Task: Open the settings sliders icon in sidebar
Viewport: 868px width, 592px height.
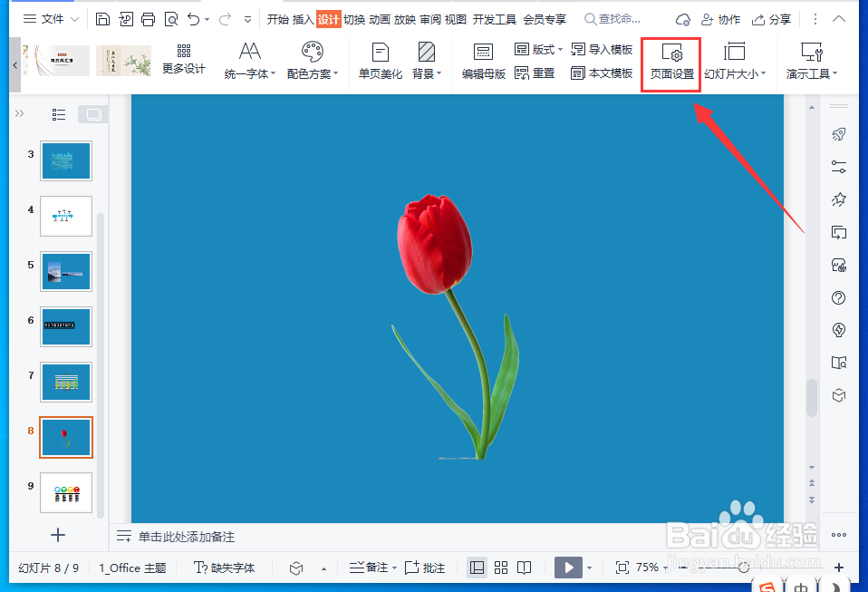Action: 839,167
